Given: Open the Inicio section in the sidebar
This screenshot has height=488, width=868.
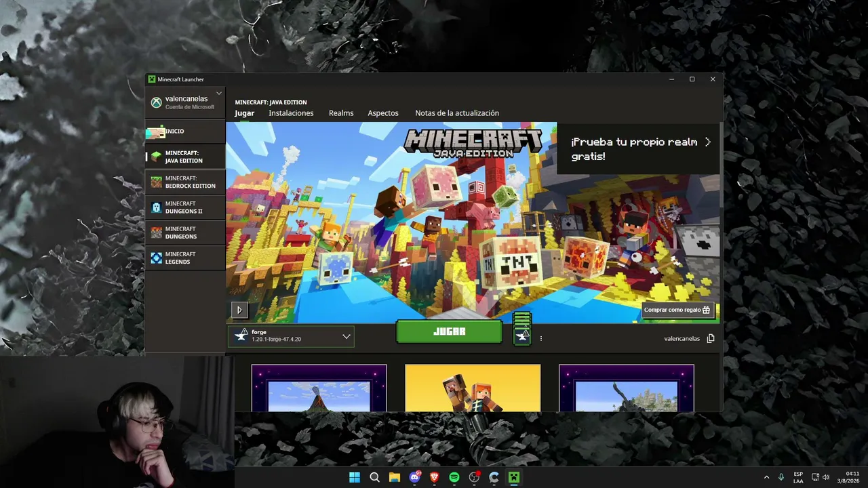Looking at the screenshot, I should point(185,131).
